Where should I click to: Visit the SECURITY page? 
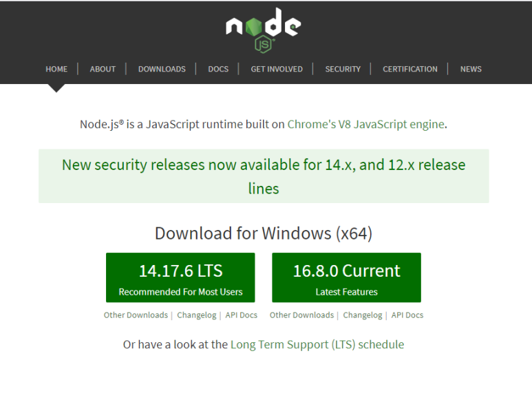point(343,69)
